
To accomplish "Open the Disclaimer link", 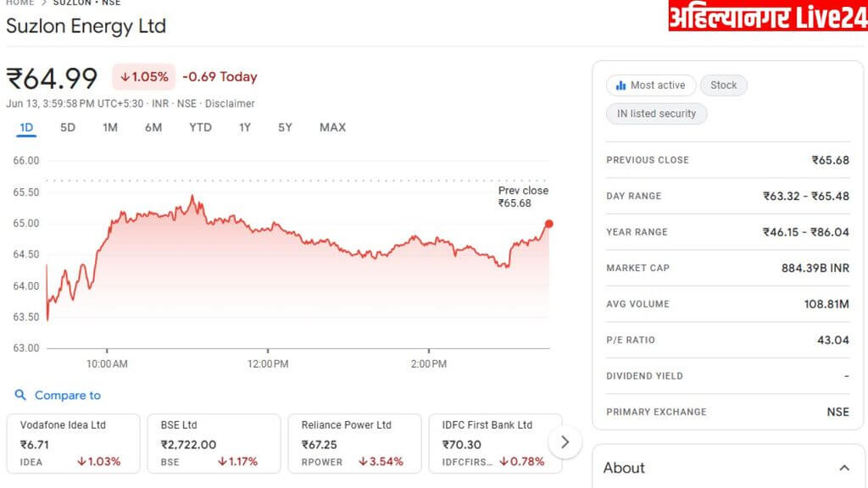I will pos(230,103).
